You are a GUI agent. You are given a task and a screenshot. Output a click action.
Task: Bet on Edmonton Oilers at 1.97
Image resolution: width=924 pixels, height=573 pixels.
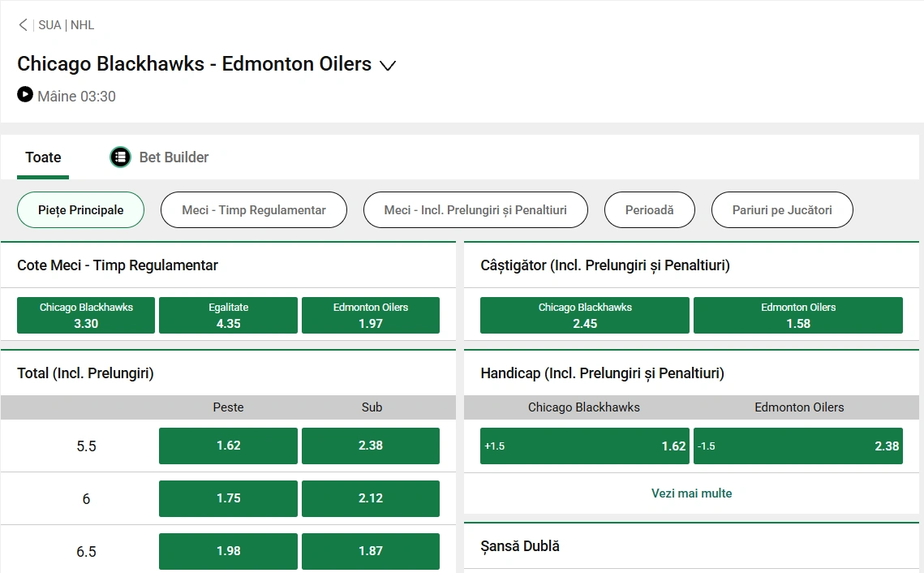coord(371,316)
